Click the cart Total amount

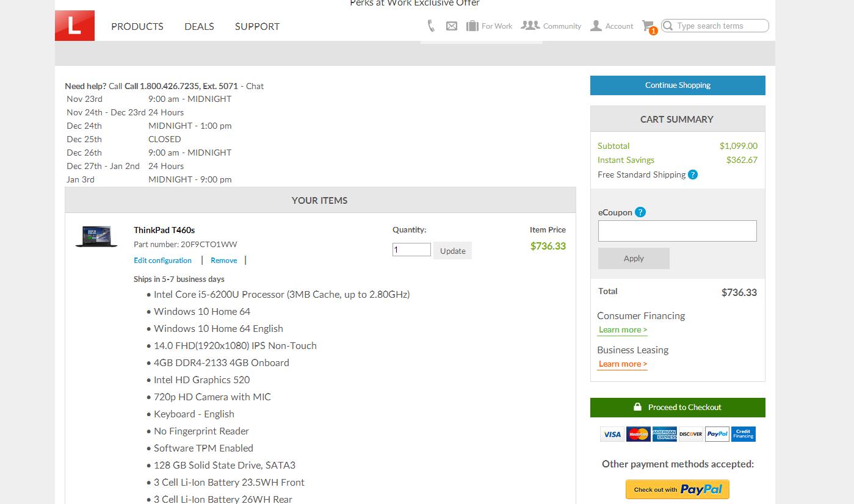pos(739,292)
